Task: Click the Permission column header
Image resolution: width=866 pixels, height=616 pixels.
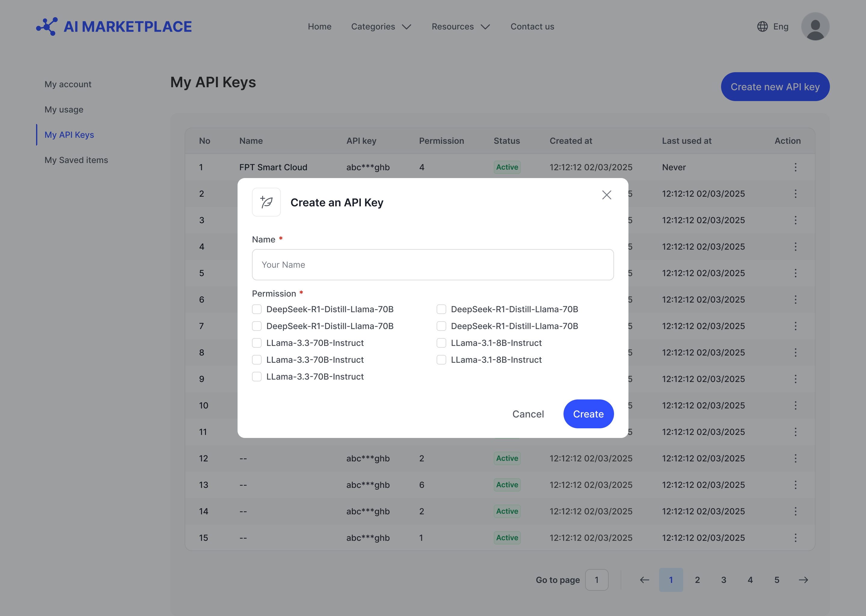Action: click(x=441, y=141)
